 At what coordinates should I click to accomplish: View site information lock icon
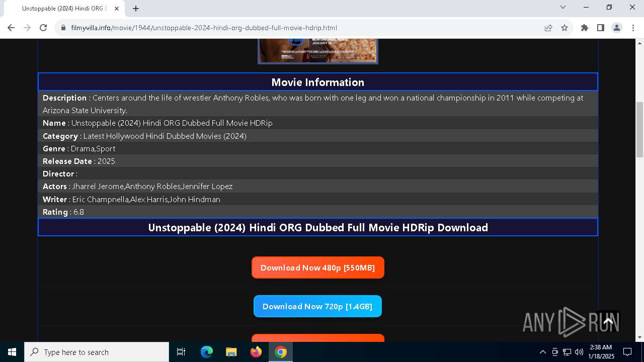(x=63, y=28)
